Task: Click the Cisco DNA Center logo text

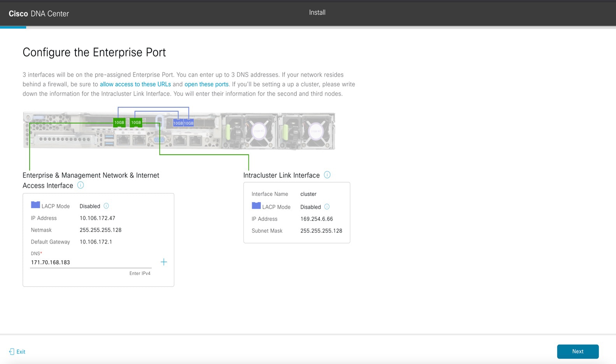Action: (x=39, y=14)
